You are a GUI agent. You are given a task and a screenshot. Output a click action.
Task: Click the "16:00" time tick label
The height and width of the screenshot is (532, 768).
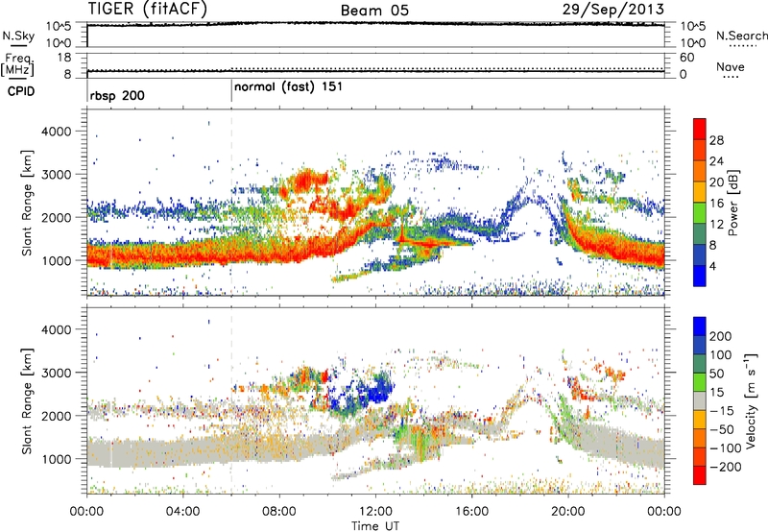pos(471,512)
